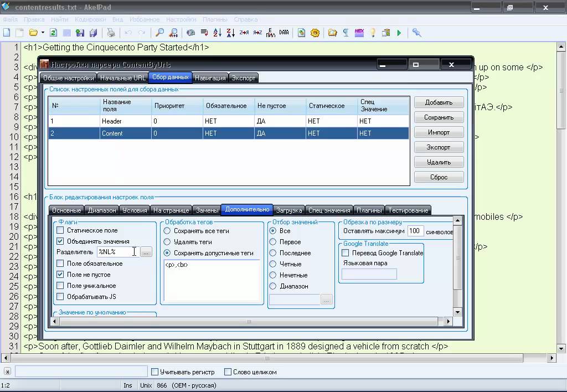Screen dimensions: 567x392
Task: Uncheck Поле не пустое checkbox
Action: pyautogui.click(x=60, y=275)
